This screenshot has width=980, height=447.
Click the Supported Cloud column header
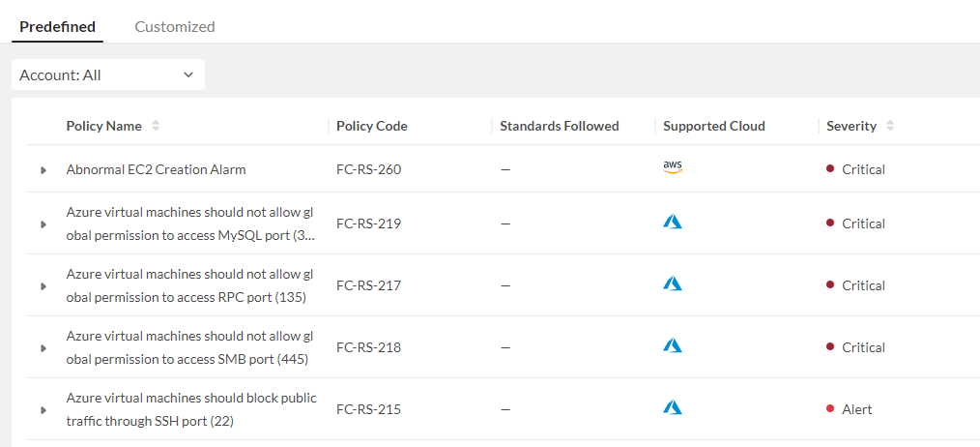click(713, 126)
